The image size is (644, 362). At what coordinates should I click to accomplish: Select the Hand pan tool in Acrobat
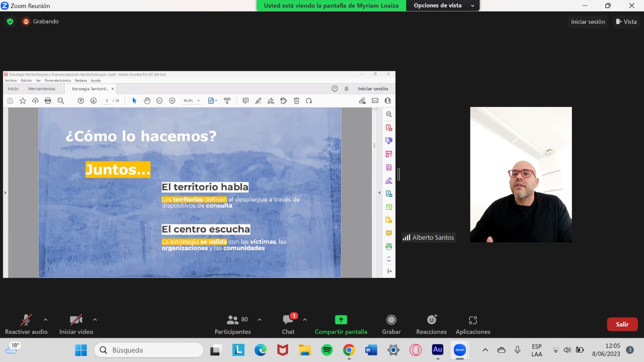[x=147, y=101]
